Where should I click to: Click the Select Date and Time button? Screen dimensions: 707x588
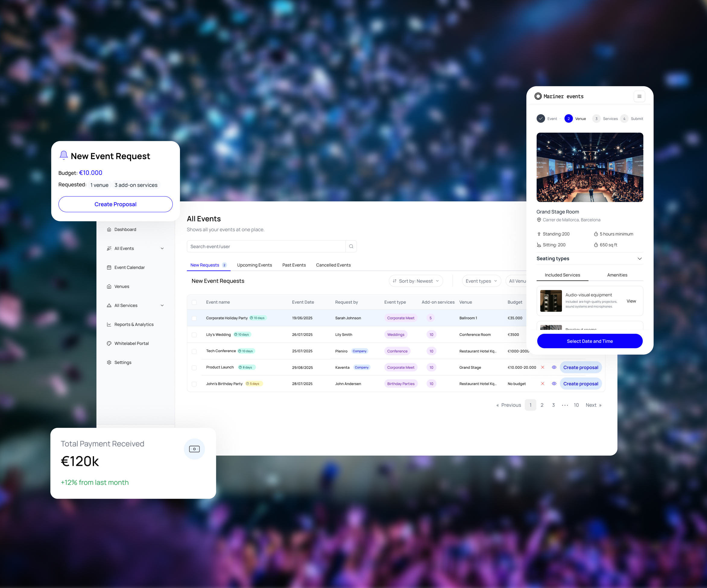point(589,341)
